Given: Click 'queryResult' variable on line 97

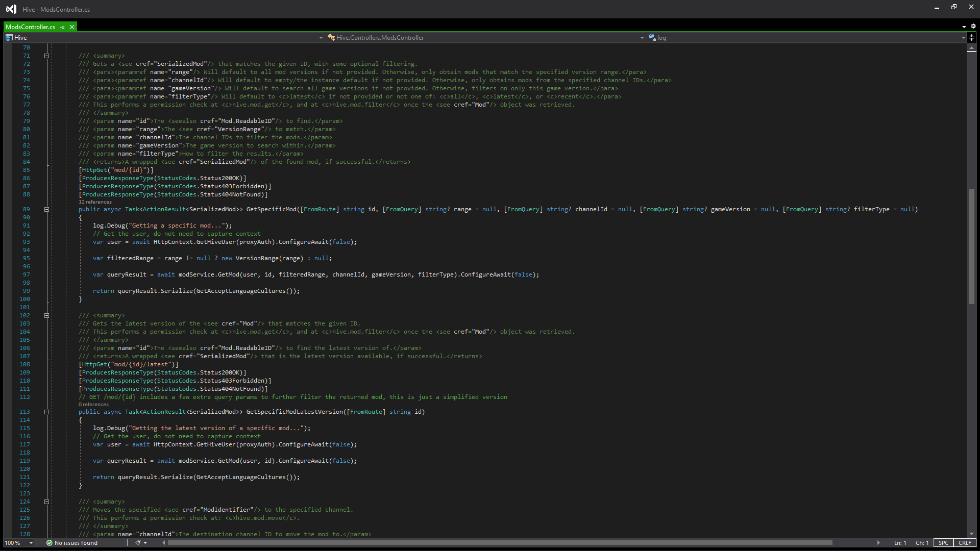Looking at the screenshot, I should pos(127,274).
